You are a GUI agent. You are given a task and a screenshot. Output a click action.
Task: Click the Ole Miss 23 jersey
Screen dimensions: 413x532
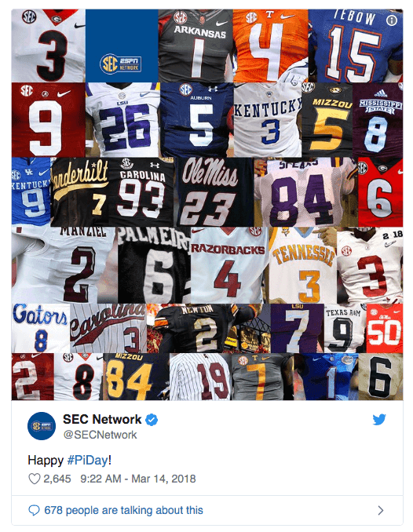(214, 192)
